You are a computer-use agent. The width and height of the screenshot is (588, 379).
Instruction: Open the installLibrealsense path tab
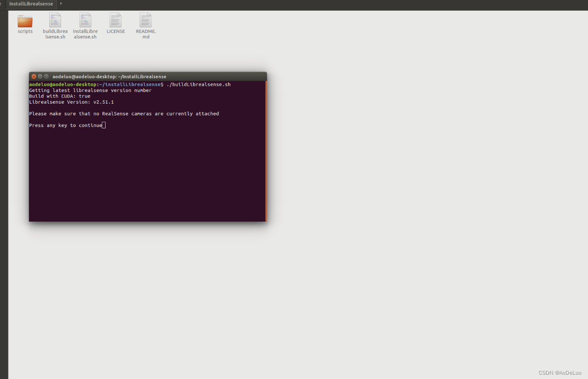(x=31, y=4)
